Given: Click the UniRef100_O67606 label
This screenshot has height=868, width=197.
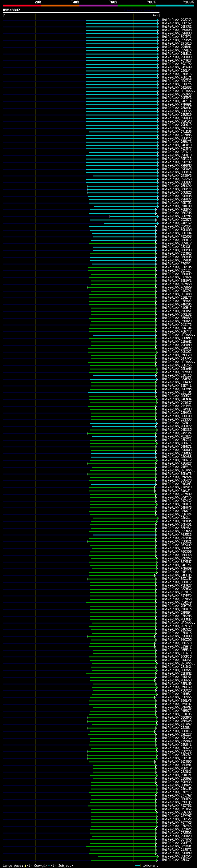Looking at the screenshot, I should (x=177, y=839).
